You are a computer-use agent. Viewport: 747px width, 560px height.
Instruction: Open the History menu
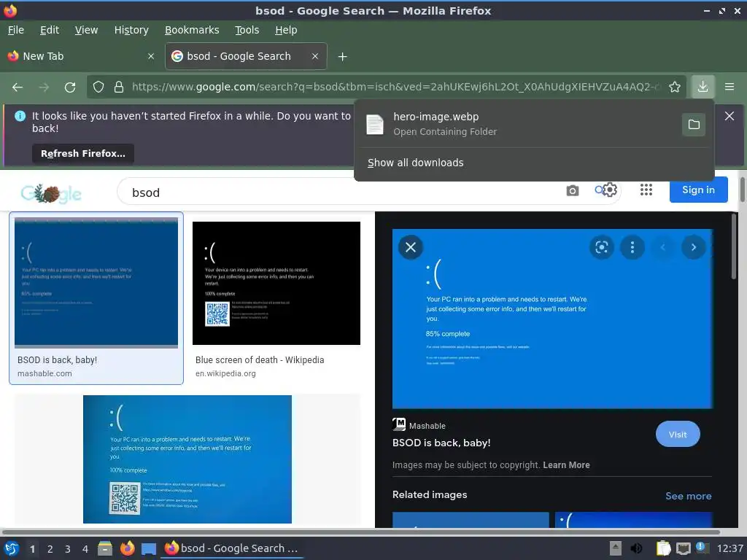131,30
